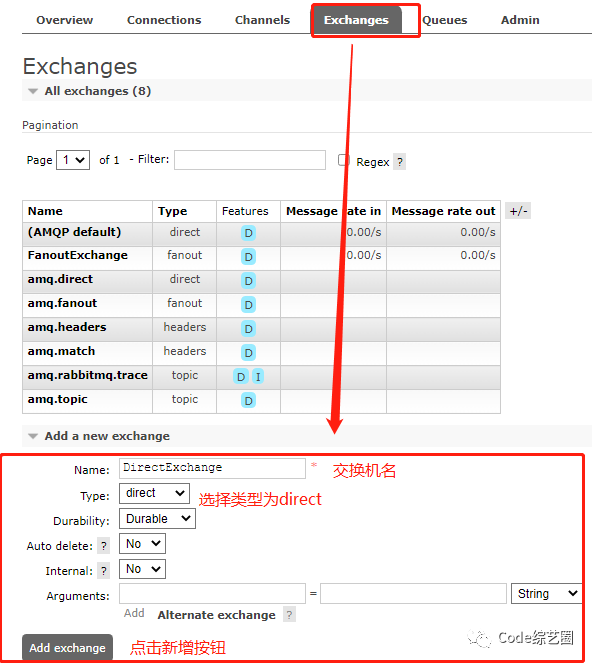
Task: Click the Internal help question mark
Action: (x=103, y=571)
